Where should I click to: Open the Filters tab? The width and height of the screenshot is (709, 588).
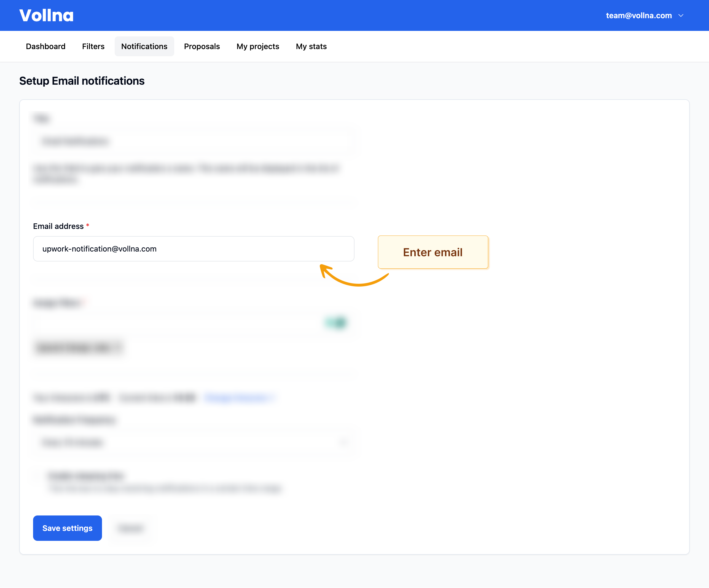[93, 46]
